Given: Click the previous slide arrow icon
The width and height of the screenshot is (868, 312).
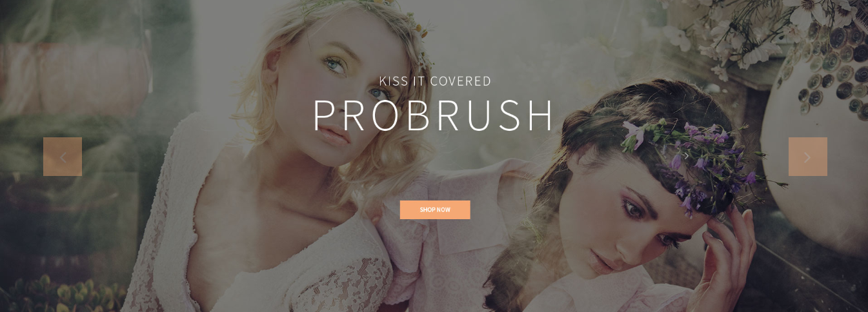Looking at the screenshot, I should (63, 157).
